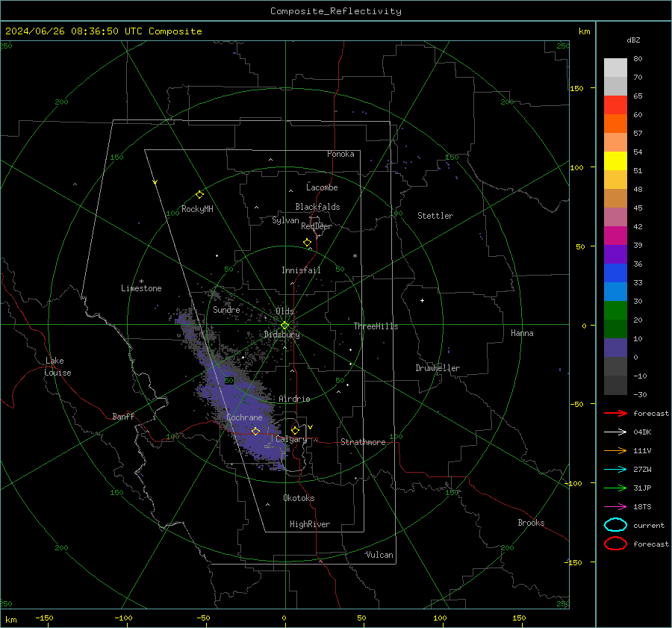Viewport: 672px width, 628px height.
Task: Click the radar site diamond between Olds and Didsbury
Action: pos(285,325)
